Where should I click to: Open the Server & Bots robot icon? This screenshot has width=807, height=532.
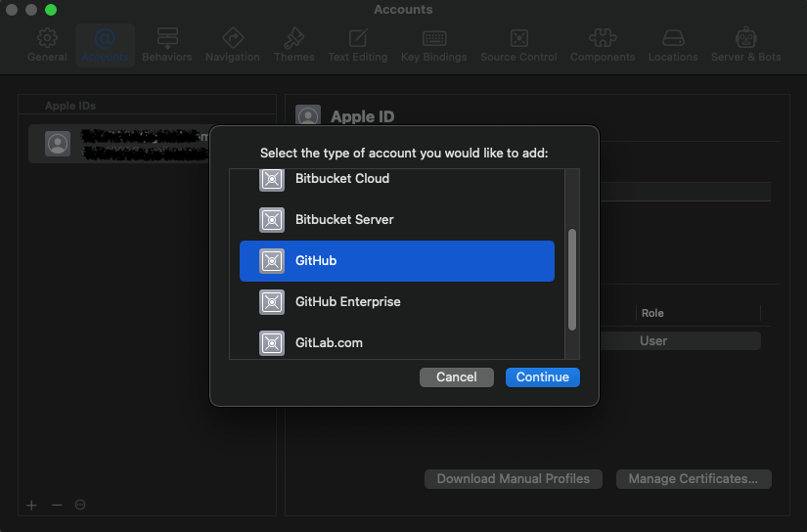point(745,37)
